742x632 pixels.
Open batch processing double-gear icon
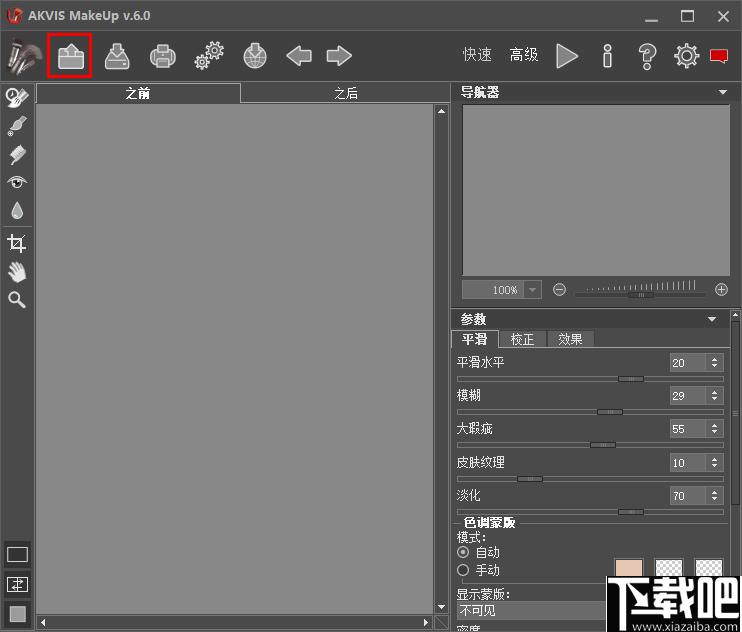click(x=209, y=56)
